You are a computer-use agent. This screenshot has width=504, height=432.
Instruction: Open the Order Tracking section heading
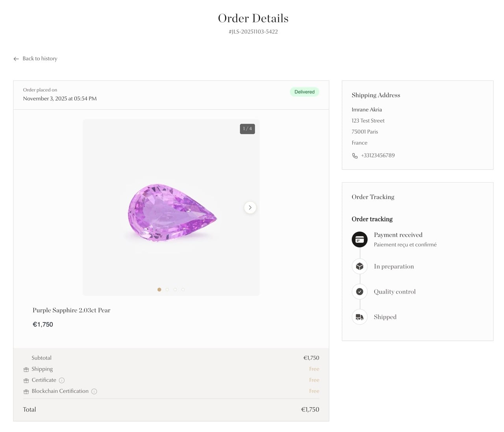(x=373, y=197)
